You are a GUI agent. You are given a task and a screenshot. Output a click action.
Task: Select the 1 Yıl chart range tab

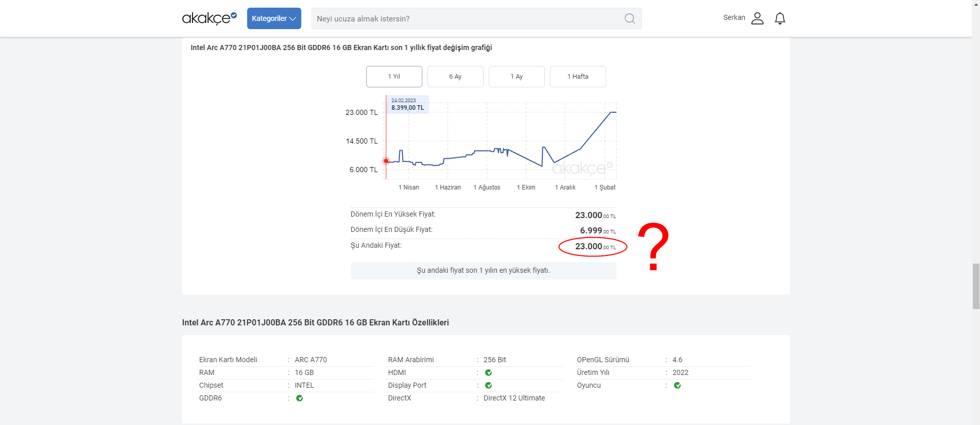[394, 77]
